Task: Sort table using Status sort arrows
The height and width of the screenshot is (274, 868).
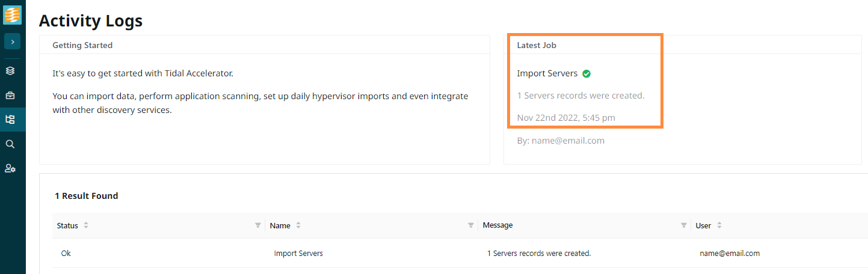Action: (86, 225)
